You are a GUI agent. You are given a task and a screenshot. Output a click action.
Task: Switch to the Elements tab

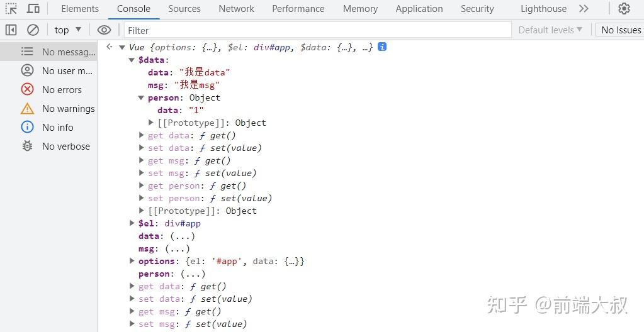[80, 9]
